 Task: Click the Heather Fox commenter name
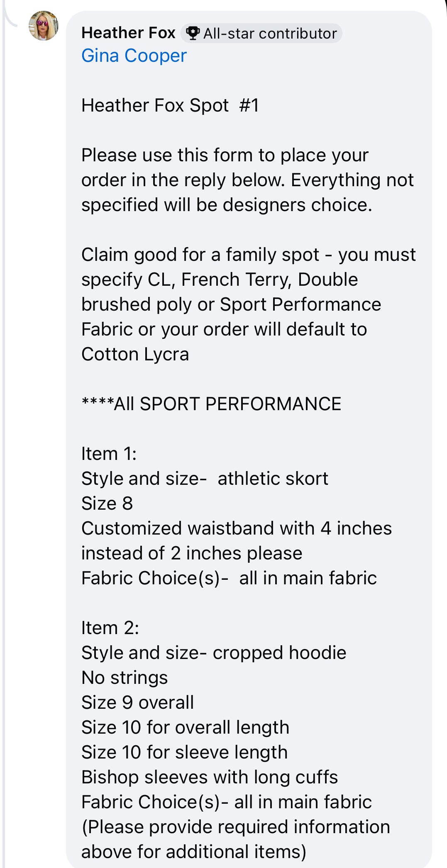click(x=128, y=33)
